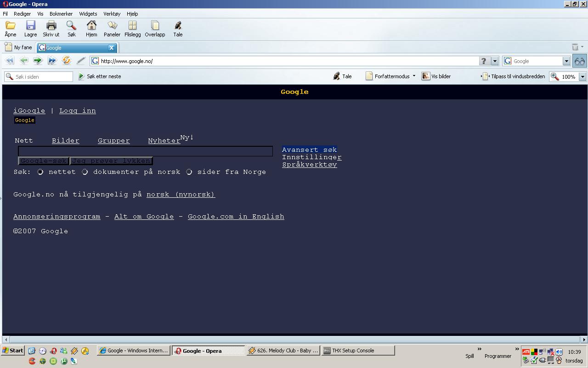Open the Bilder link
Viewport: 588px width, 368px height.
coord(66,141)
